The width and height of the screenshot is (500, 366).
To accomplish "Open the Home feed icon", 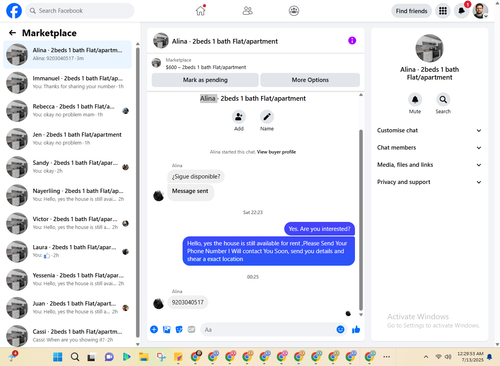I will (200, 11).
